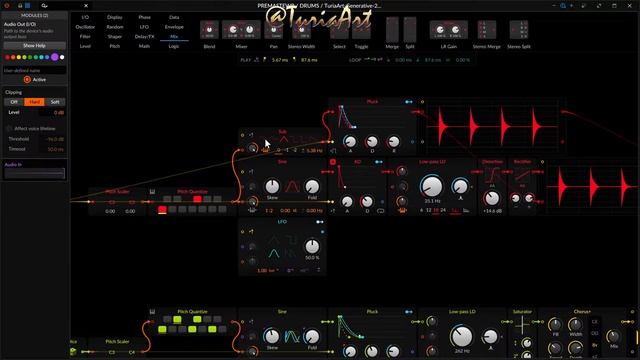Click the Rectifier curve display
Image resolution: width=640 pixels, height=360 pixels.
click(523, 174)
